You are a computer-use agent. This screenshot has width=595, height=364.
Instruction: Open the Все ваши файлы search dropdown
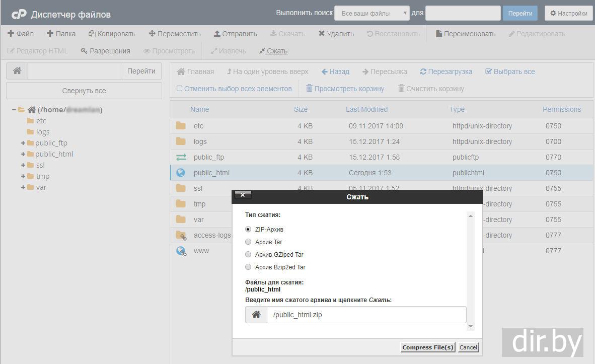coord(371,14)
